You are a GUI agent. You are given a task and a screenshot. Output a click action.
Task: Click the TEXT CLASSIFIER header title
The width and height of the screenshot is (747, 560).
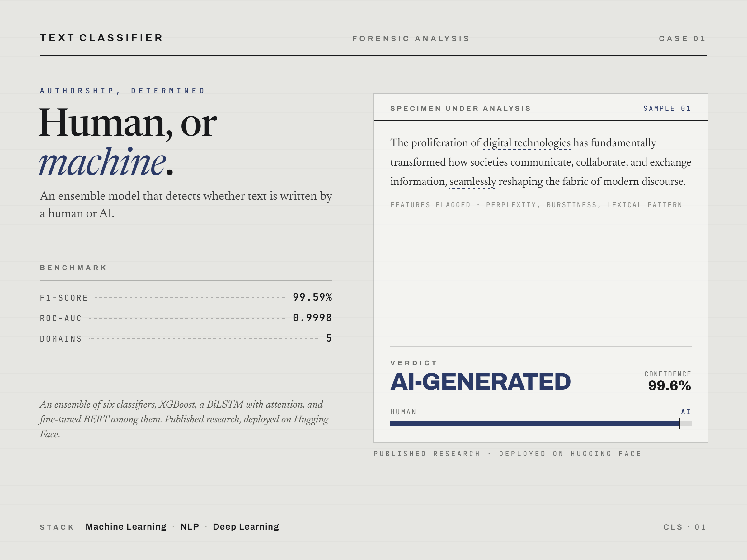(101, 38)
